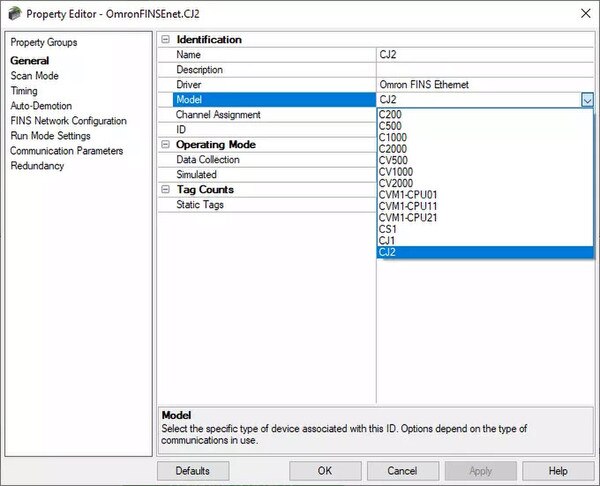The width and height of the screenshot is (600, 486).
Task: Click the Apply button
Action: pos(481,471)
